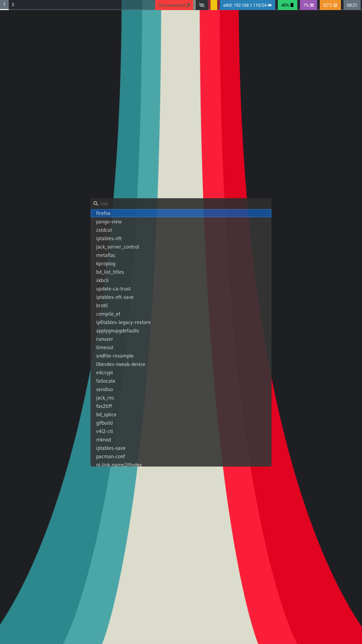Select v4l2-ctl entry
Viewport: 362px width, 644px height.
pos(181,431)
